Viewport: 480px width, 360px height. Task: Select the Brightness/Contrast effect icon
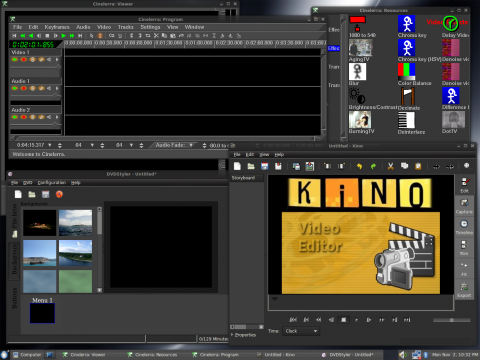pyautogui.click(x=357, y=96)
